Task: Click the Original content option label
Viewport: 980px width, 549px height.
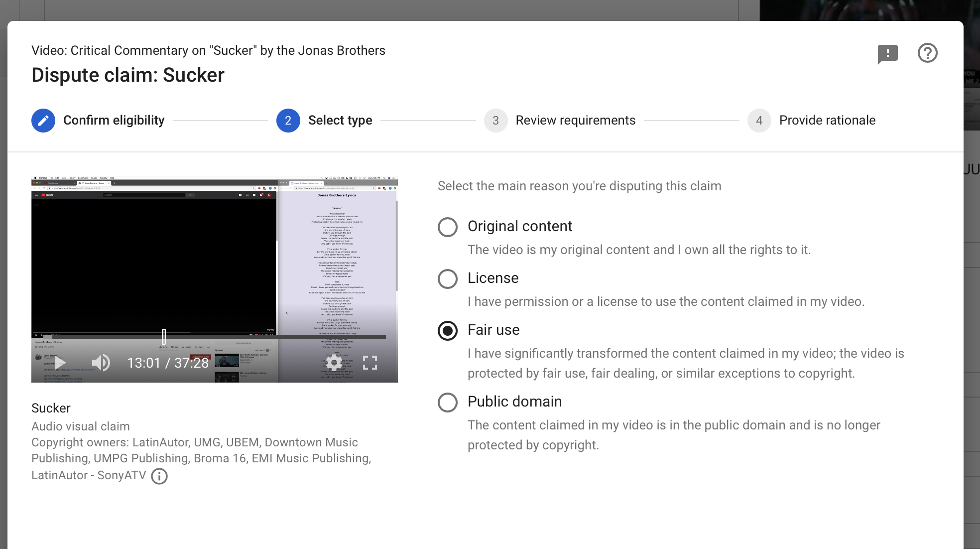Action: [520, 226]
